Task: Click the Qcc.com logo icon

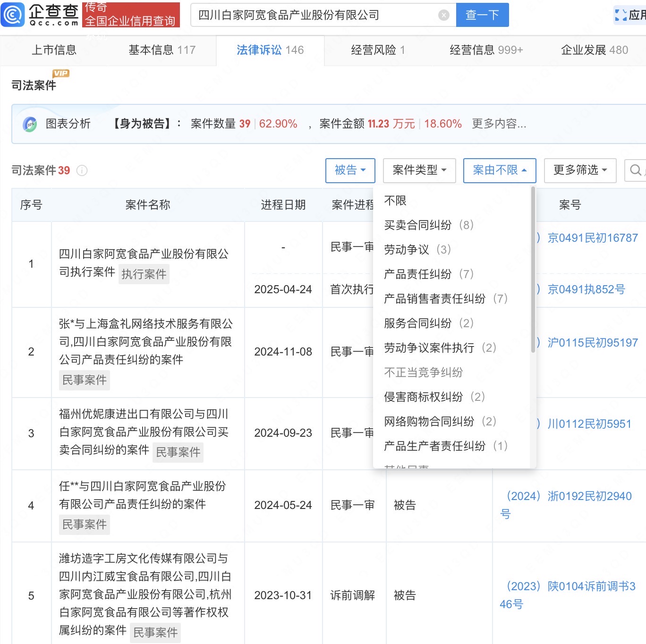Action: pyautogui.click(x=13, y=15)
